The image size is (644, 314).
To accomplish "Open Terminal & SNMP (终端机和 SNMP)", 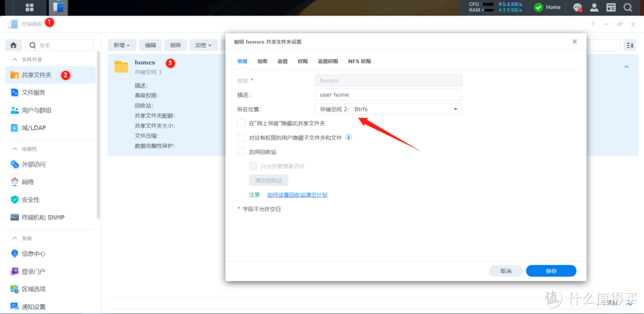I will click(50, 217).
